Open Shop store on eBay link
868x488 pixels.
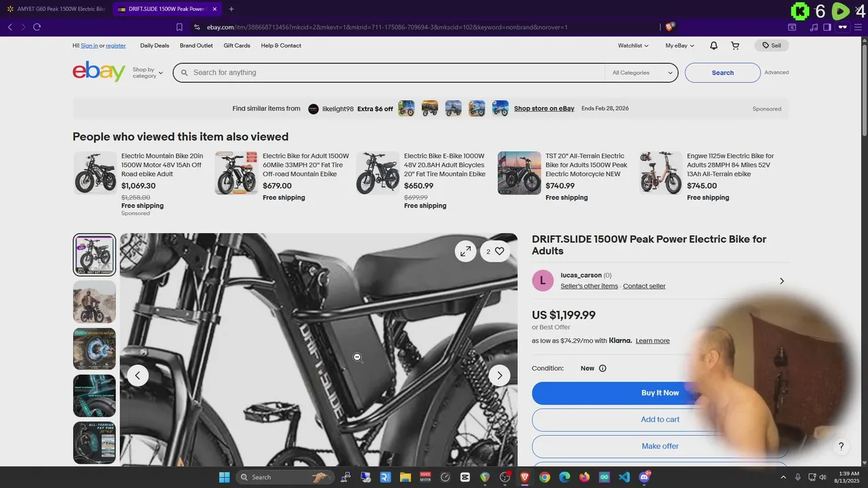[544, 108]
